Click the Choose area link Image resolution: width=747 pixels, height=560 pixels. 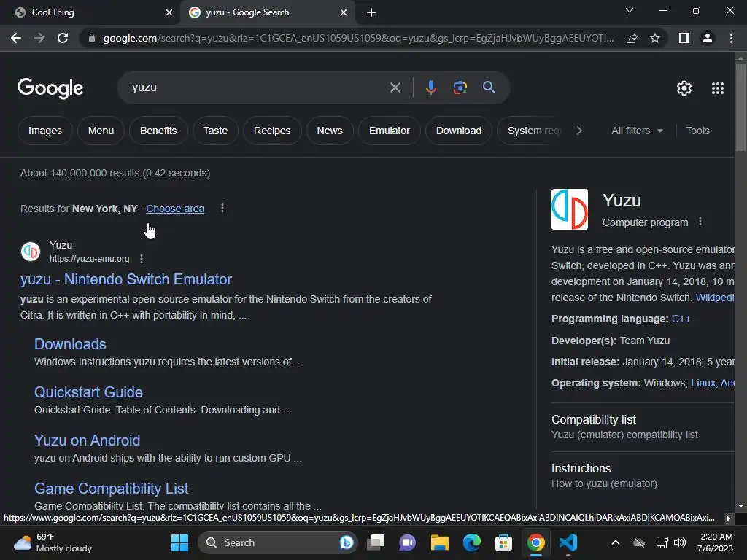point(175,209)
